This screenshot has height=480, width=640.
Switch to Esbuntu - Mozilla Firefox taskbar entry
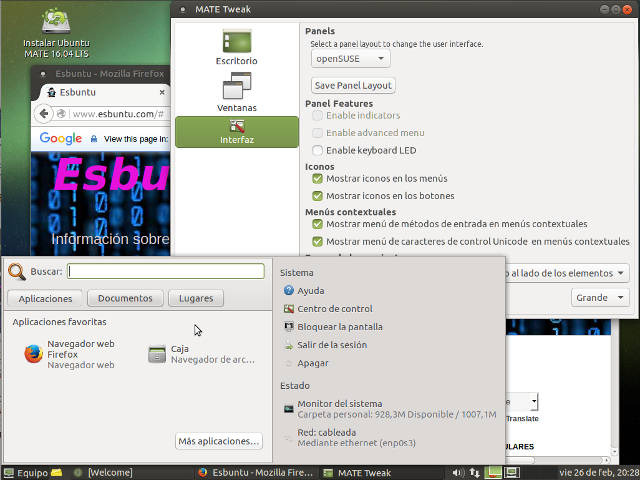click(256, 473)
